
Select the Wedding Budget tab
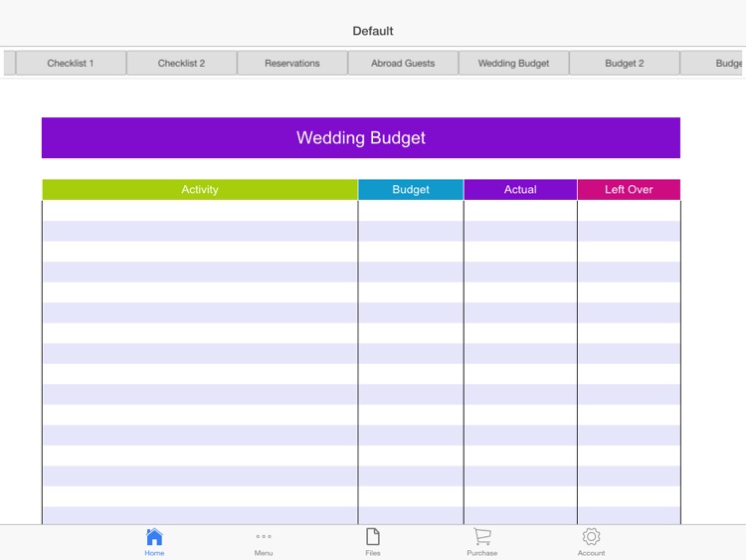coord(514,63)
